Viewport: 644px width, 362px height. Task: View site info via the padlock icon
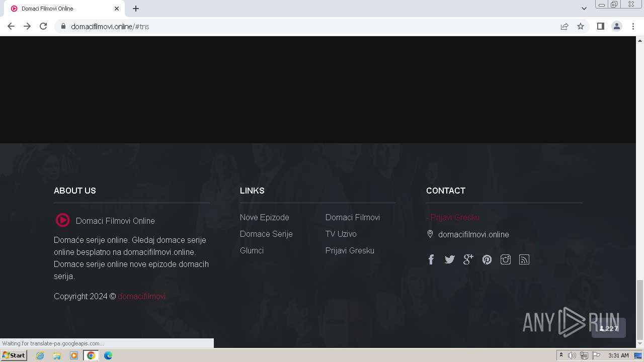coord(63,26)
